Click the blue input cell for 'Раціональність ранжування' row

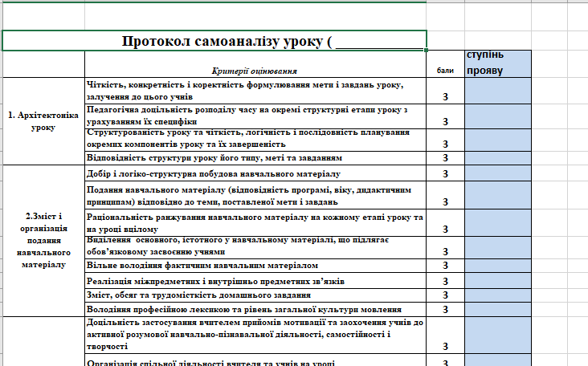tap(498, 222)
